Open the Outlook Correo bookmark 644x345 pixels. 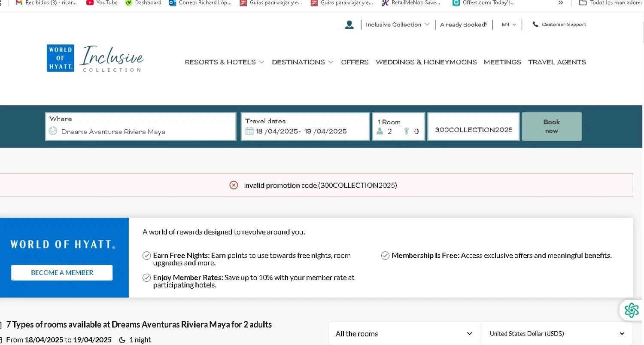200,3
